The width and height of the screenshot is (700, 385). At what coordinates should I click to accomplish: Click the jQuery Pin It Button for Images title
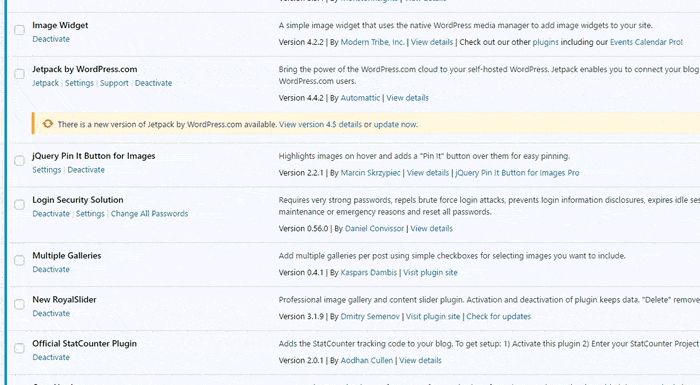click(93, 156)
